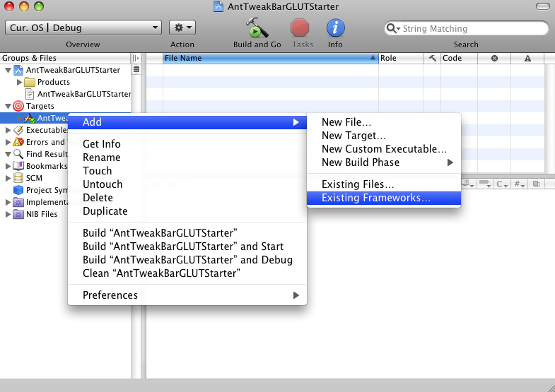Click the yellow Products folder icon
The image size is (555, 392).
pyautogui.click(x=30, y=82)
